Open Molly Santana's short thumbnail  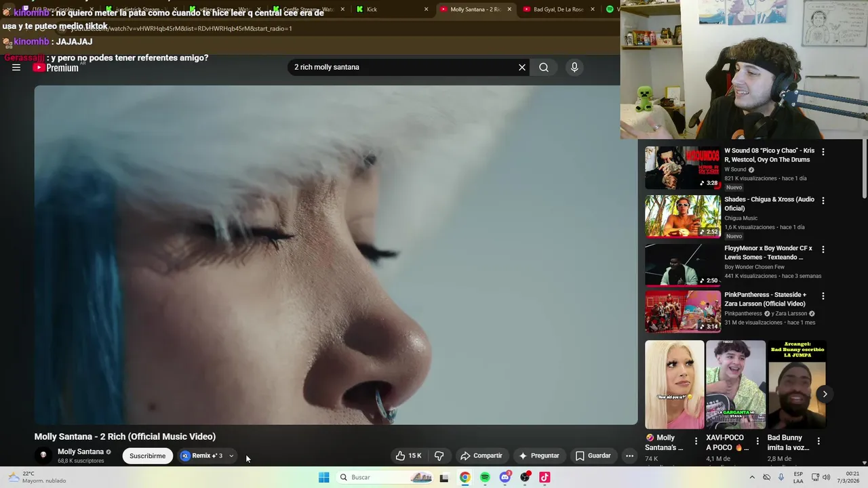[675, 384]
